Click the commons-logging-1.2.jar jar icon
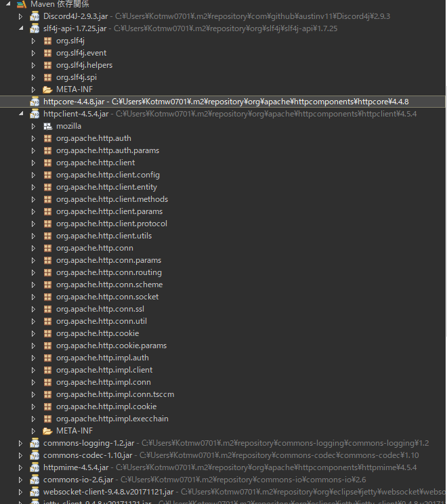 (35, 443)
